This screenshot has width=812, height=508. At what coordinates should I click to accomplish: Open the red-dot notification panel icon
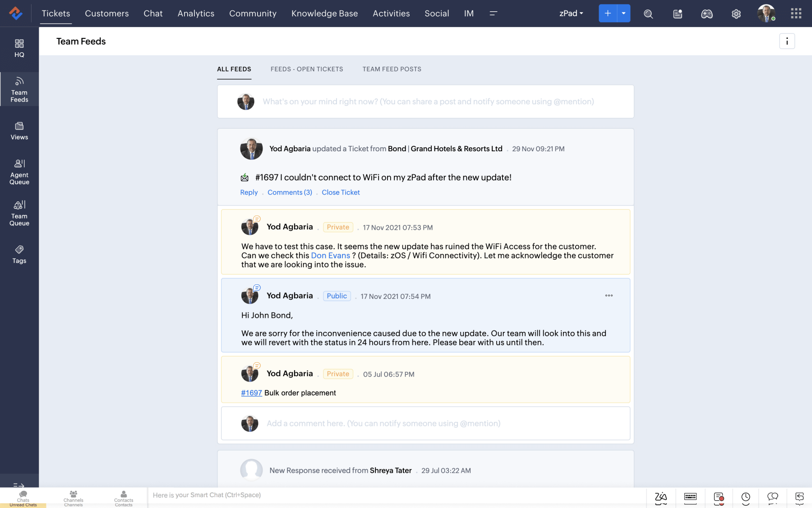pos(719,498)
